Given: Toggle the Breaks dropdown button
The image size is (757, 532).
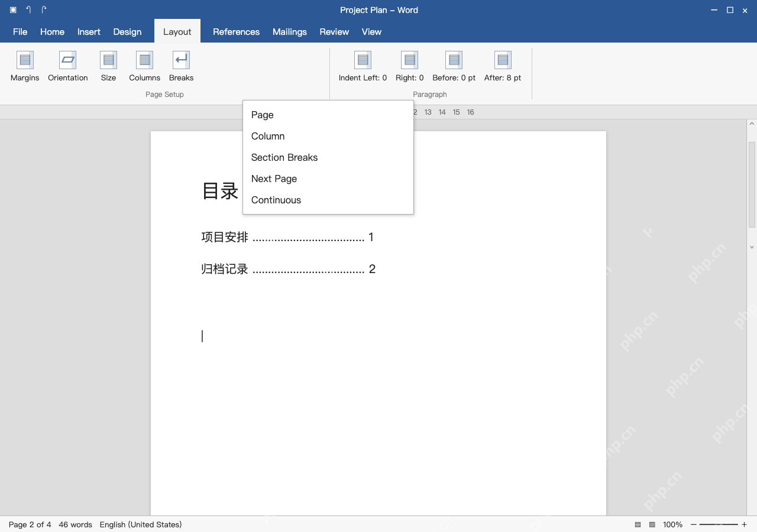Looking at the screenshot, I should click(x=181, y=66).
